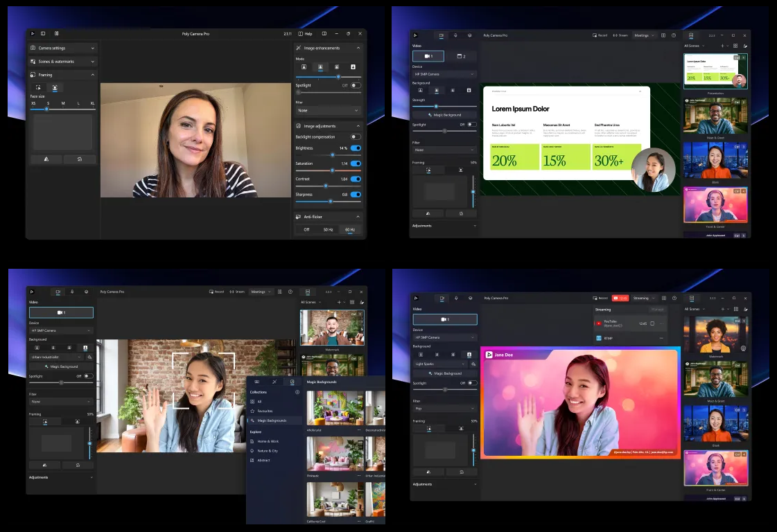Click Manage in the Streaming panel
The image size is (777, 532).
[657, 309]
